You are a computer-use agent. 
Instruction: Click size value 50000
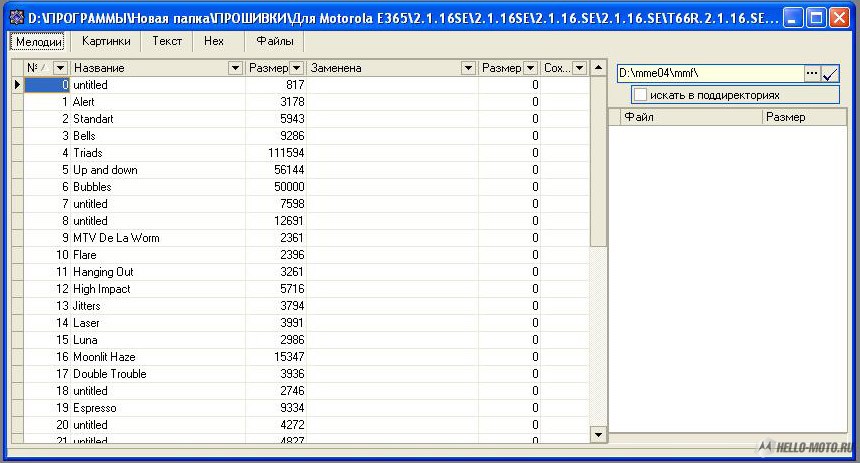(289, 187)
